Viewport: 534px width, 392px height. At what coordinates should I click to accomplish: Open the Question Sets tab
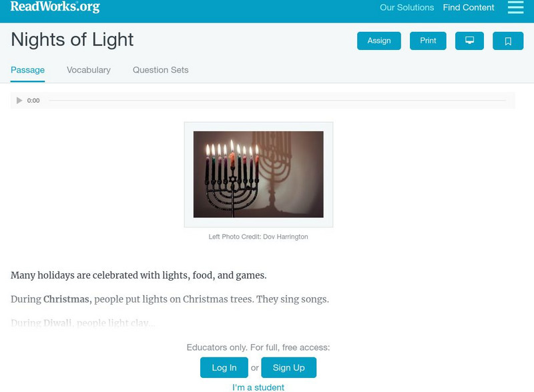[x=160, y=70]
